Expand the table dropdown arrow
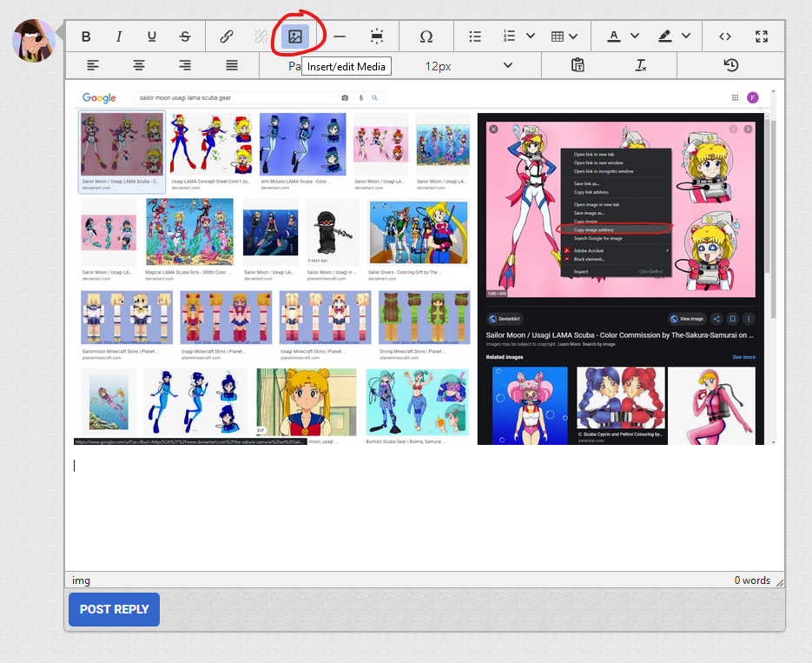Screen dimensions: 812x663 pyautogui.click(x=573, y=36)
